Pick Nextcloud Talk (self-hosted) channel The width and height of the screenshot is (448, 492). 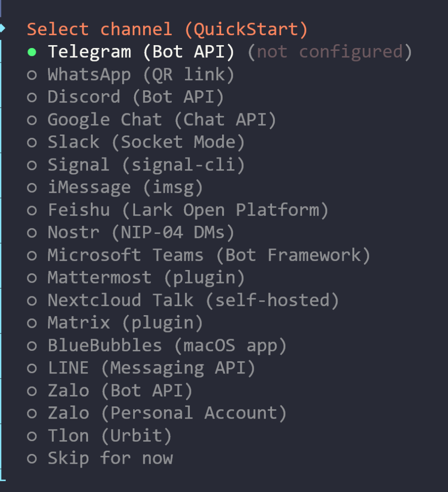click(193, 300)
